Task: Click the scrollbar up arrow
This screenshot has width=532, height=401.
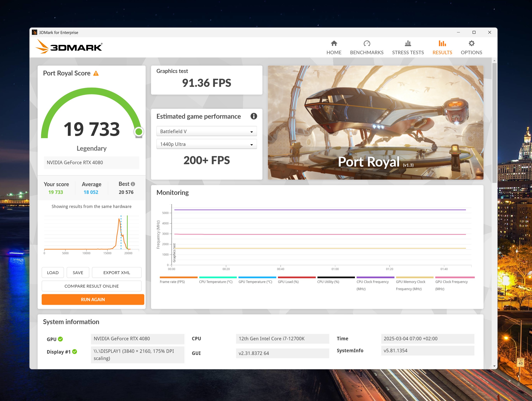Action: (x=494, y=60)
